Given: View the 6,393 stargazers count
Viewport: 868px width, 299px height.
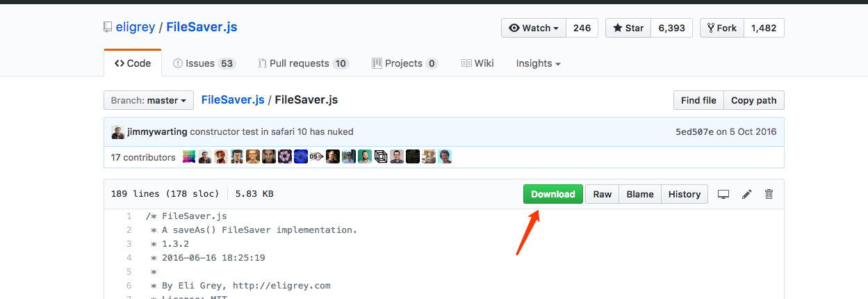Looking at the screenshot, I should click(671, 28).
